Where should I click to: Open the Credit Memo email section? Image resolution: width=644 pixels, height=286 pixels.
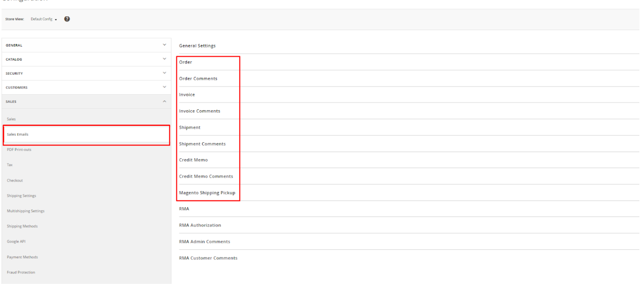193,160
